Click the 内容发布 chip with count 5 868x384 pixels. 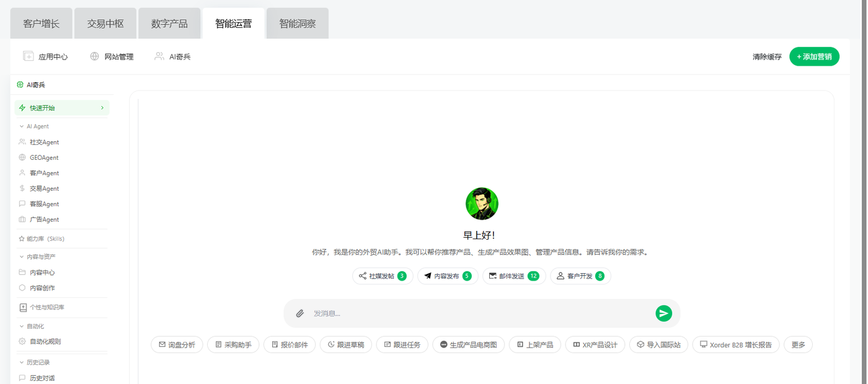point(448,276)
